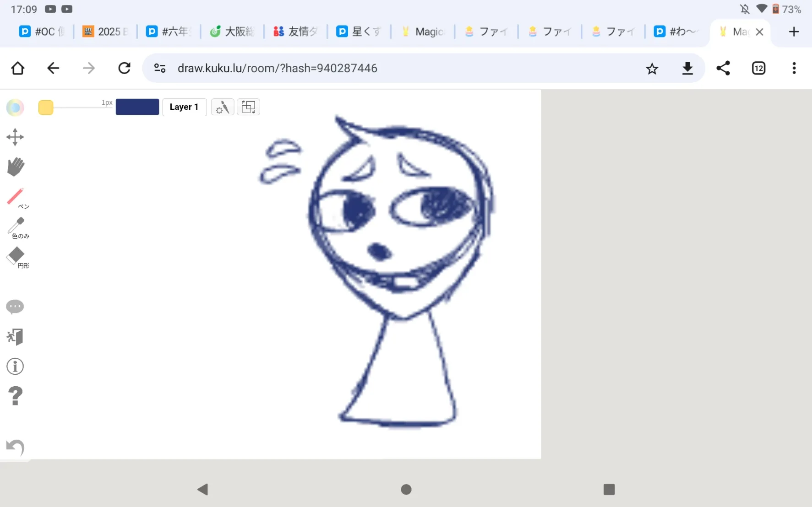The image size is (812, 507).
Task: Click the yellow brush size handle
Action: pos(46,108)
